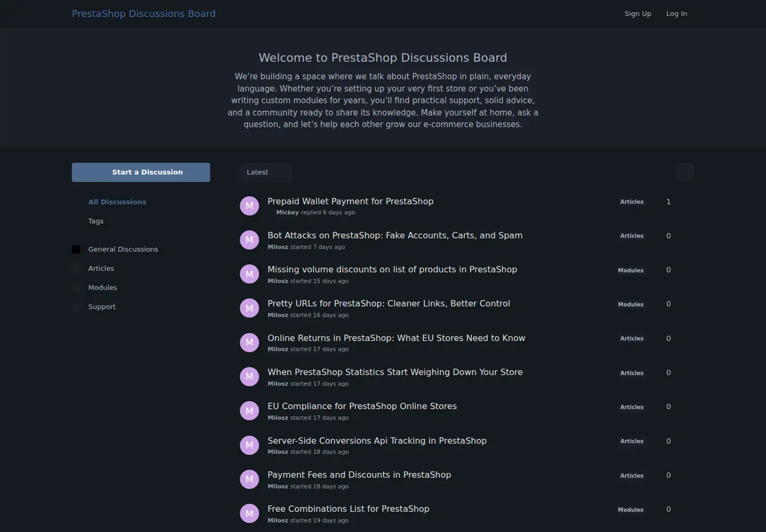Open avatar beside Payment Fees and Discounts

point(249,479)
